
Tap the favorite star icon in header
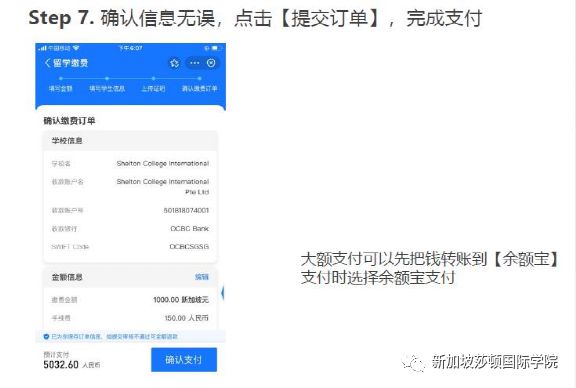pos(174,63)
